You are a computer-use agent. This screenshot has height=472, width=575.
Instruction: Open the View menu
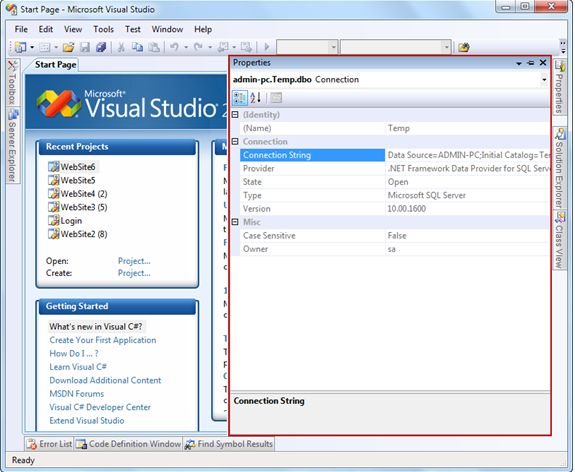coord(73,29)
